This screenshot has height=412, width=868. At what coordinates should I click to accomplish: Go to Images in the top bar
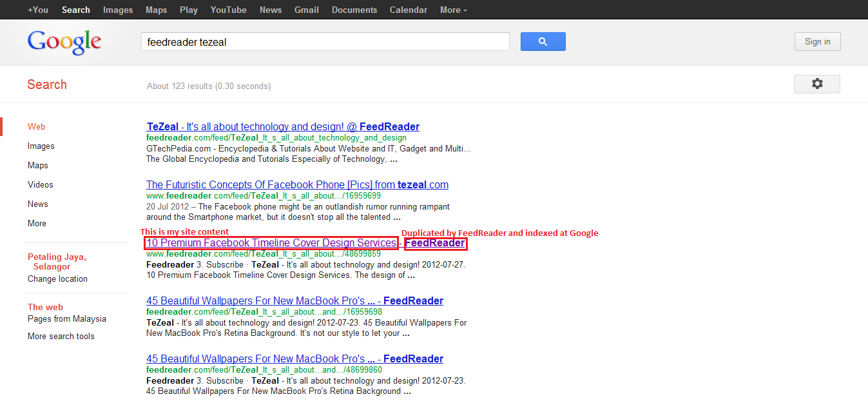pos(118,10)
